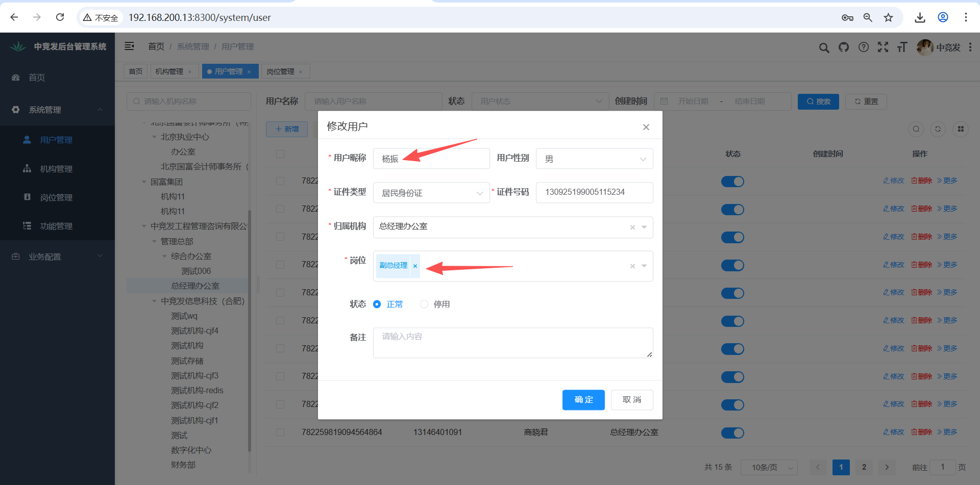Open 机构管理 in the sidebar menu
980x485 pixels.
click(56, 169)
